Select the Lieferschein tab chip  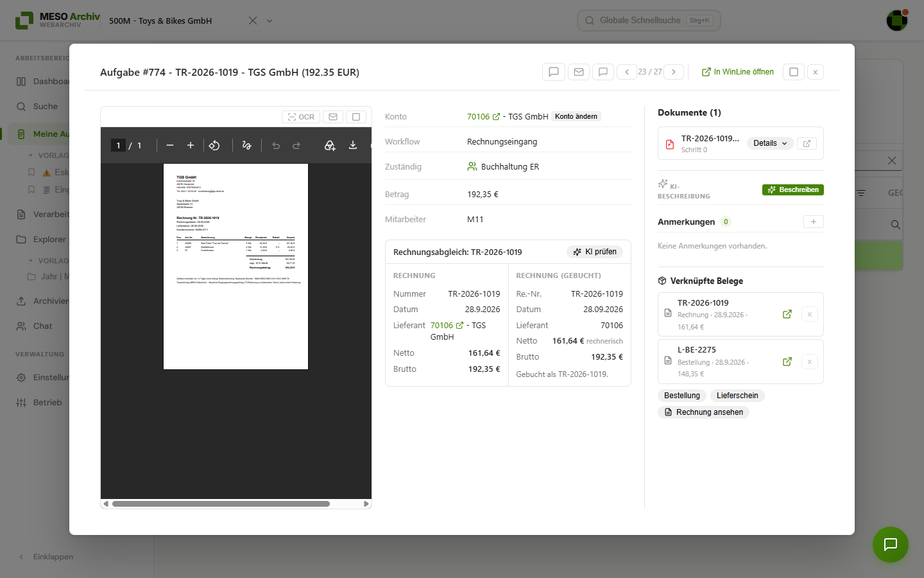737,396
